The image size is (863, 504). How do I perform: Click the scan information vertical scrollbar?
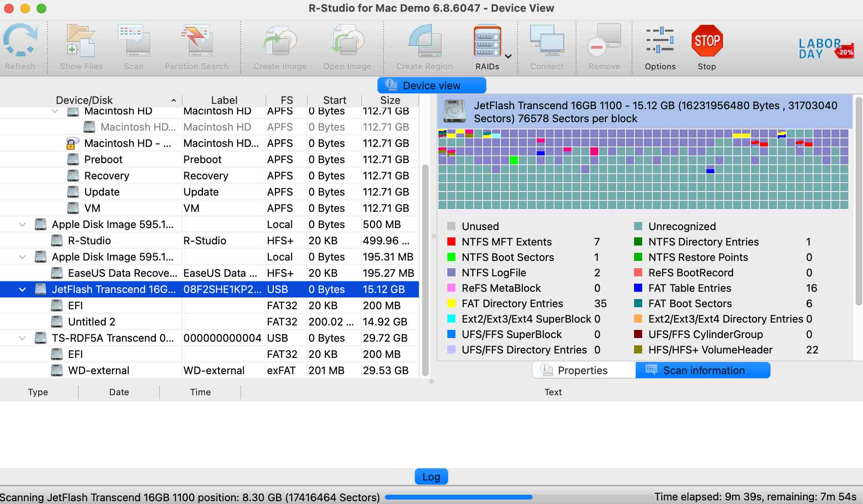coord(858,201)
